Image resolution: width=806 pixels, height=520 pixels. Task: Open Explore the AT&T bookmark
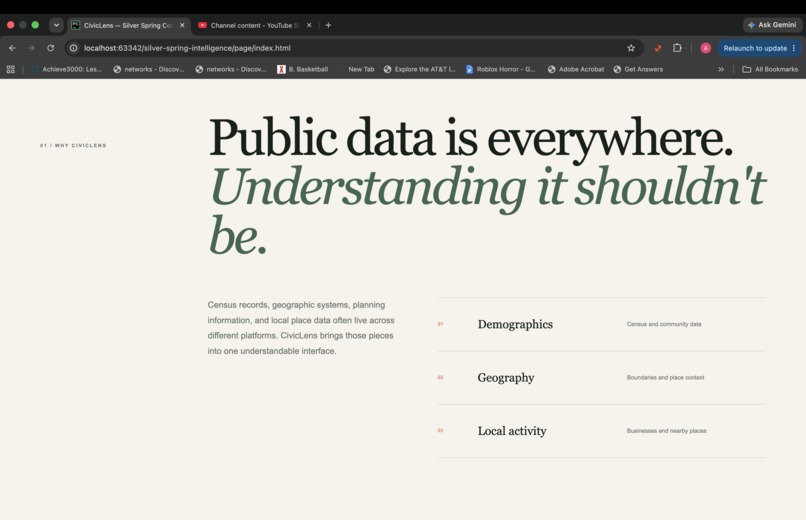[419, 69]
